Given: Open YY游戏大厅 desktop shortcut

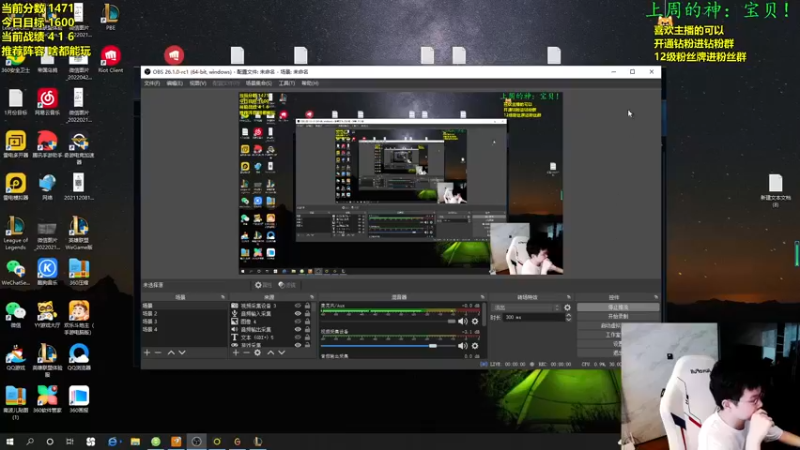Looking at the screenshot, I should tap(47, 314).
